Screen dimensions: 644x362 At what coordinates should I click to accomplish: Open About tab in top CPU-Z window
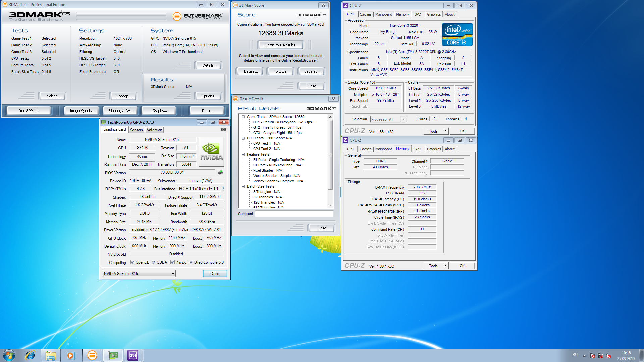(x=450, y=14)
